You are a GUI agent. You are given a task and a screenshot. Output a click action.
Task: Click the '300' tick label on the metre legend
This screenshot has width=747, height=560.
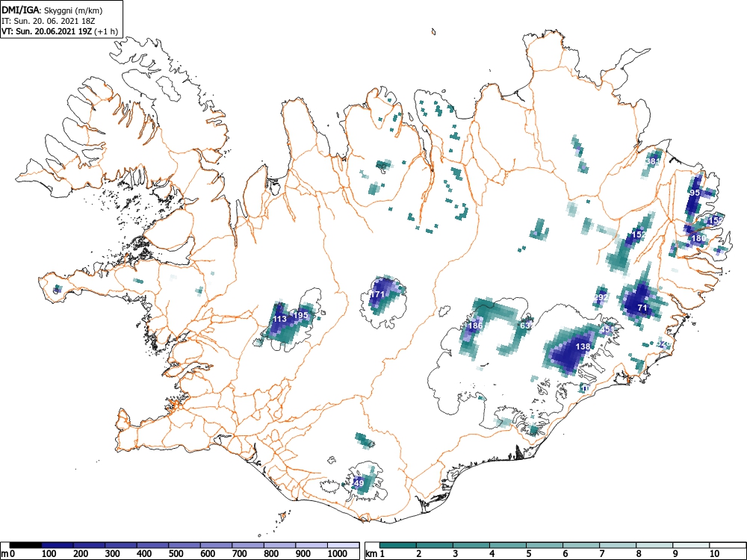113,554
